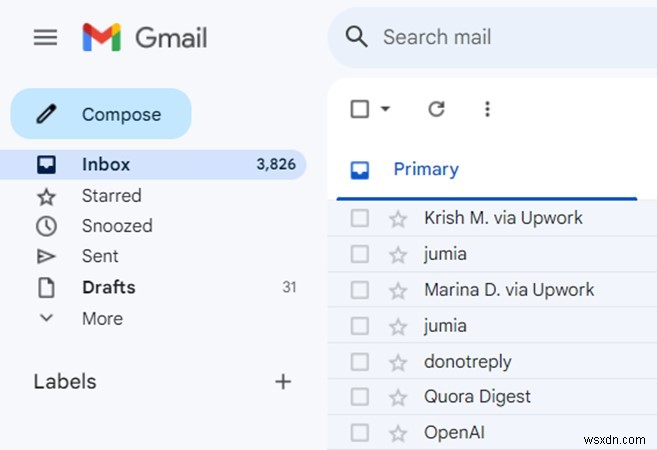The height and width of the screenshot is (450, 657).
Task: Open the Inbox folder
Action: click(153, 164)
